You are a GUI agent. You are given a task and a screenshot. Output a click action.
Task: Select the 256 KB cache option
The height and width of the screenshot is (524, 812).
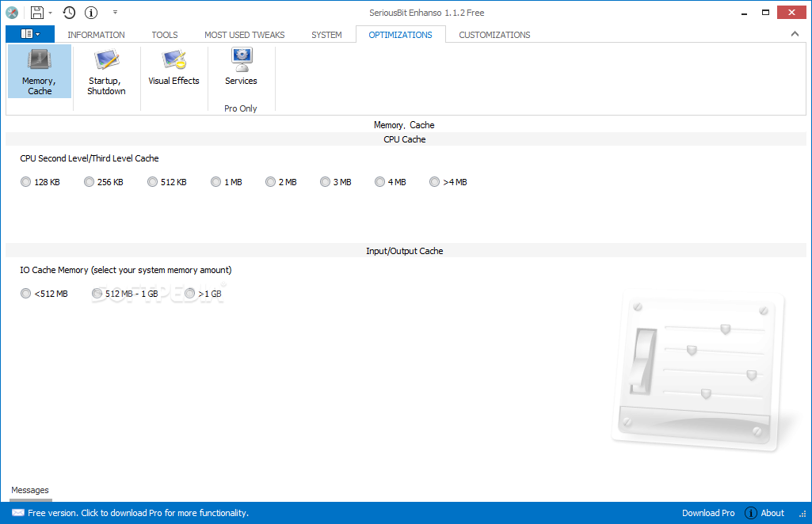(x=104, y=182)
